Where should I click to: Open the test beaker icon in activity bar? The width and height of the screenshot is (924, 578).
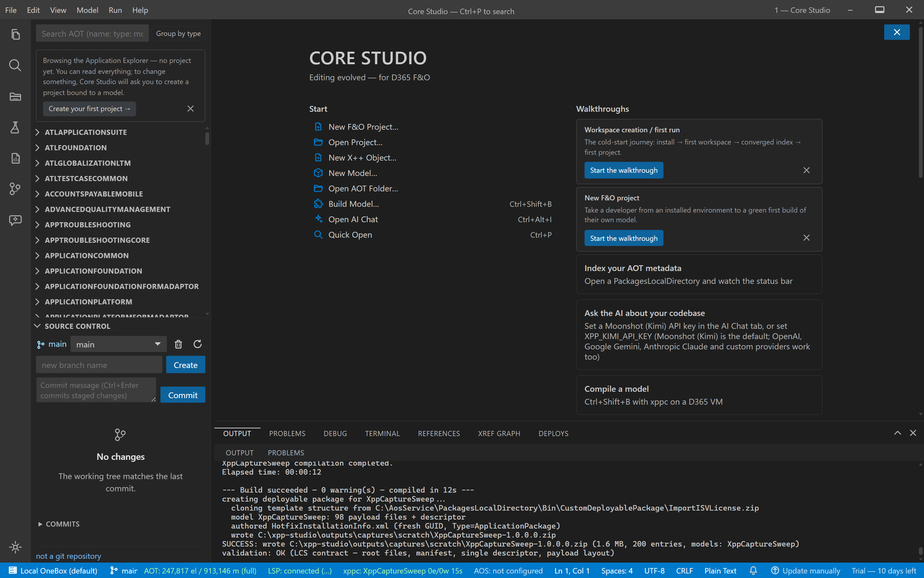tap(15, 127)
